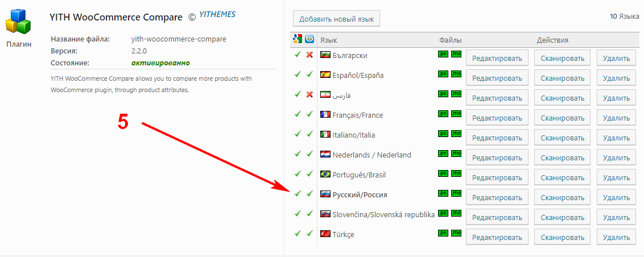The height and width of the screenshot is (257, 644).
Task: Click the YITH WooCommerce Compare plugin cube icon
Action: (x=18, y=22)
